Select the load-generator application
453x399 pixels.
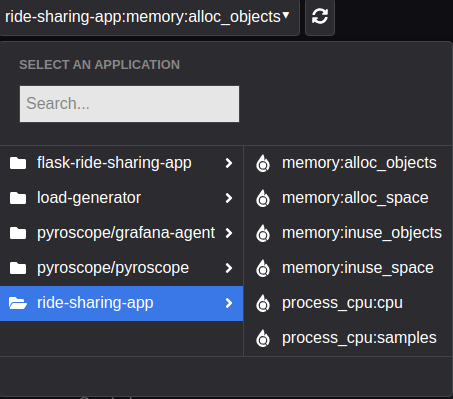point(121,198)
